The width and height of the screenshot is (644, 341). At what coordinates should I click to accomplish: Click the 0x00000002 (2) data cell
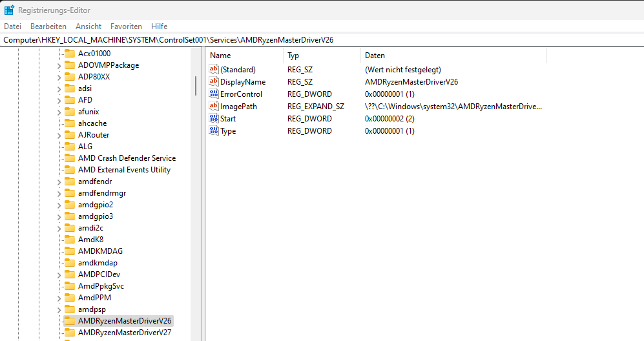[x=390, y=119]
